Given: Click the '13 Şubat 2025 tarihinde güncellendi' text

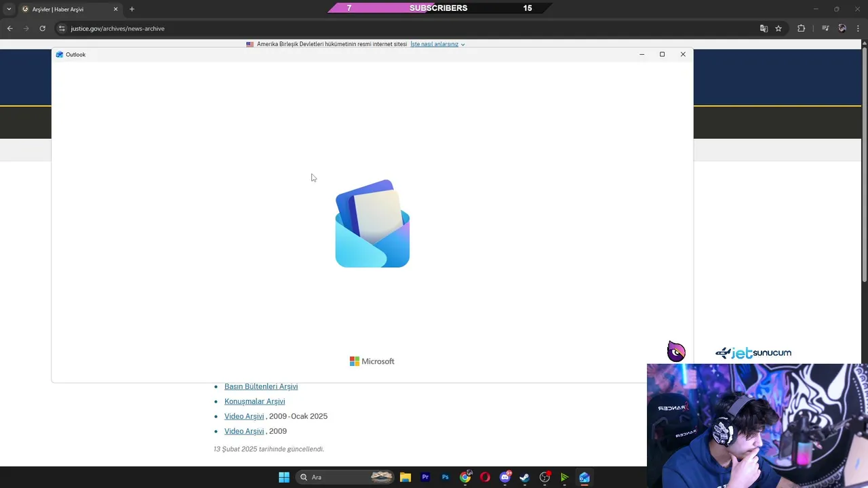Looking at the screenshot, I should coord(269,449).
